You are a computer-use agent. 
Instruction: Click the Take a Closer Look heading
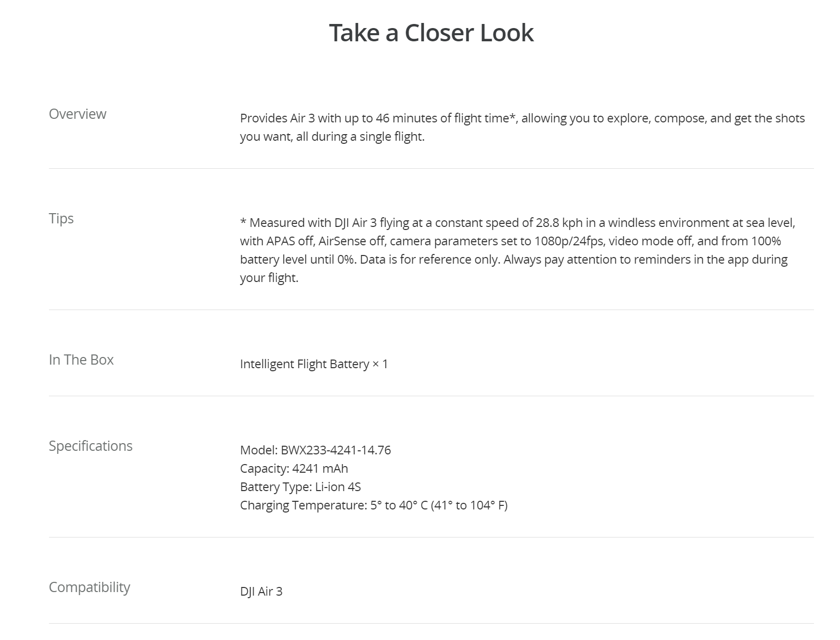(x=431, y=33)
